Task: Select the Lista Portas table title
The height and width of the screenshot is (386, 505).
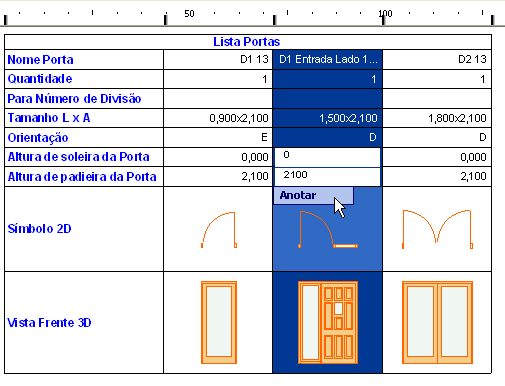Action: click(247, 42)
